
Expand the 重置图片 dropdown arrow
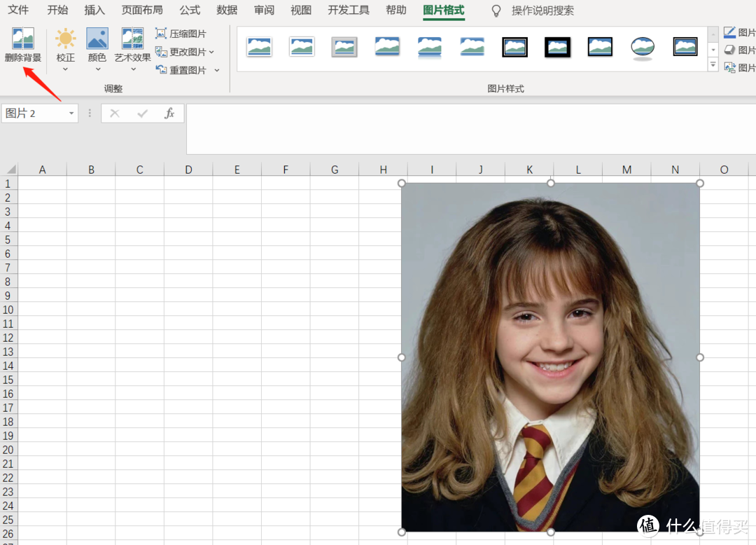217,70
